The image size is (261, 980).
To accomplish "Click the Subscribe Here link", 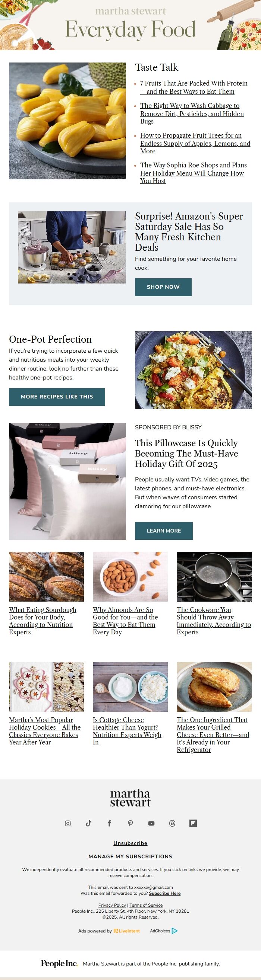I will [164, 893].
